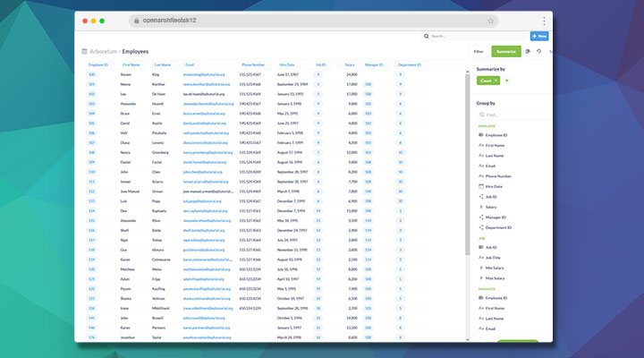Click the first name 'Jose Manuel' cell
This screenshot has height=358, width=644.
click(x=130, y=192)
